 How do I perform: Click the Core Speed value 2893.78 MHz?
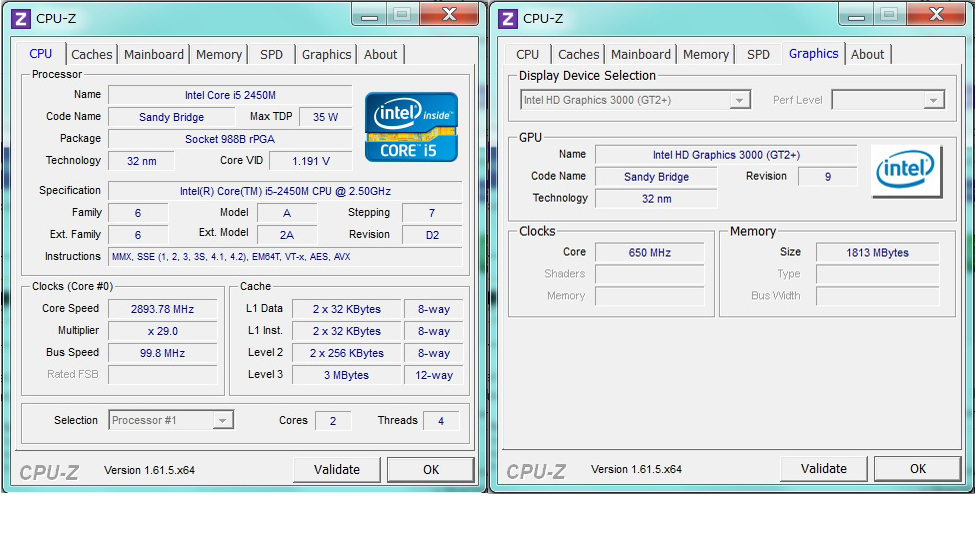tap(162, 309)
